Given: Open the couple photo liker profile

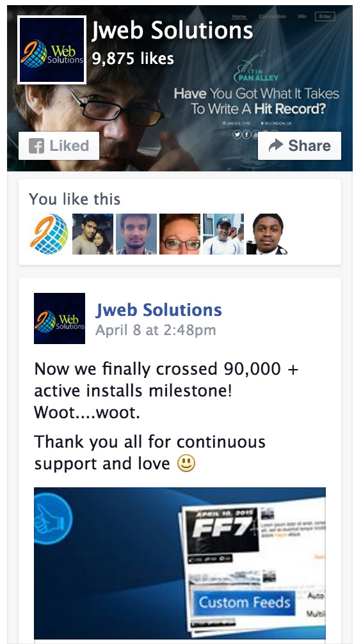Looking at the screenshot, I should pos(93,233).
